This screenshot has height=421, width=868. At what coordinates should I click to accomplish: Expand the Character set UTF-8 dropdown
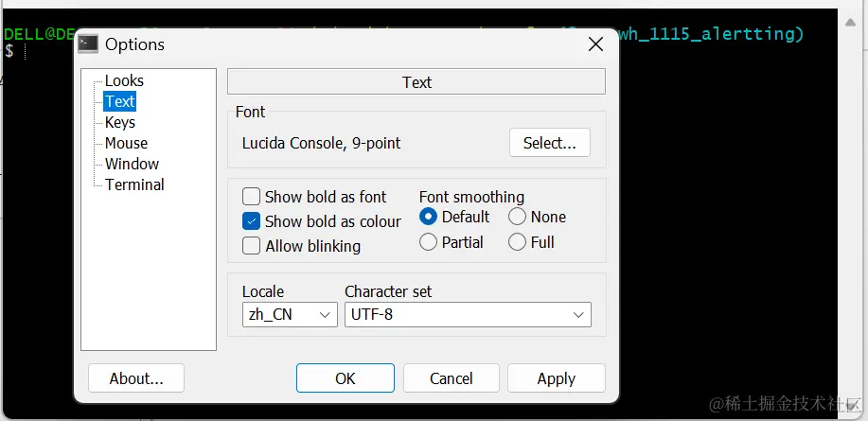[x=468, y=315]
